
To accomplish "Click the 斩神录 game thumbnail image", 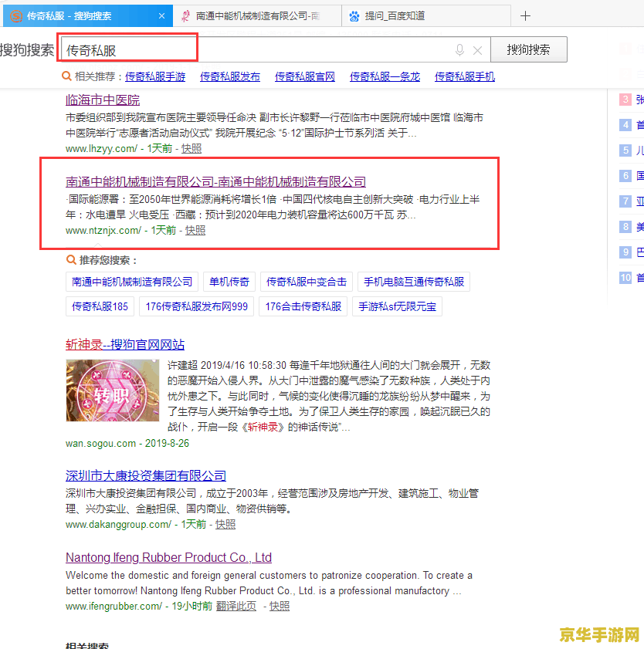I will tap(112, 390).
